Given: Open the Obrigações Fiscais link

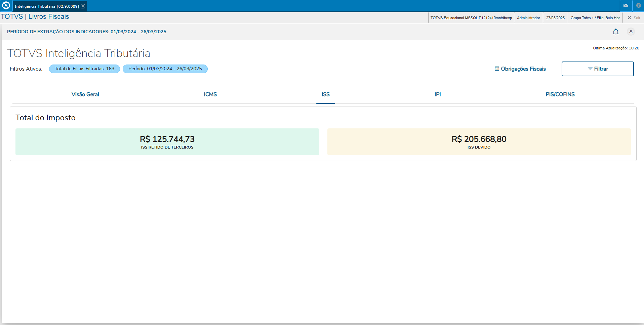Looking at the screenshot, I should tap(520, 69).
